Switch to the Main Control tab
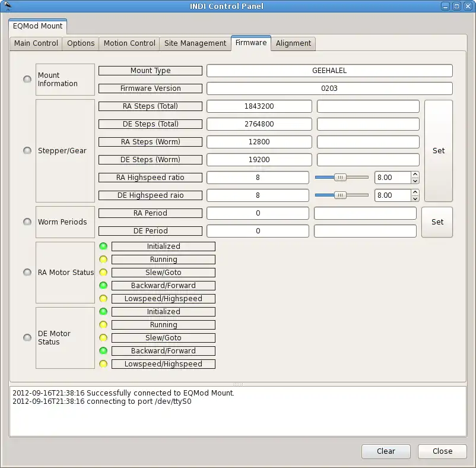The image size is (476, 468). pyautogui.click(x=36, y=43)
